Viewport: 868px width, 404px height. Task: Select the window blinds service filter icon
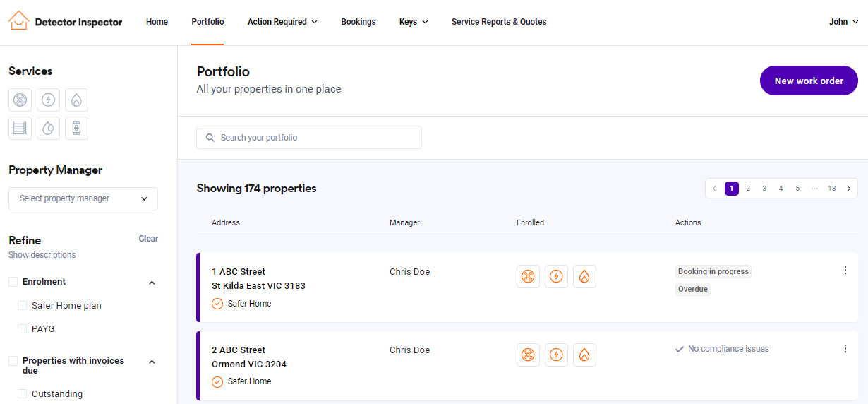(x=20, y=128)
